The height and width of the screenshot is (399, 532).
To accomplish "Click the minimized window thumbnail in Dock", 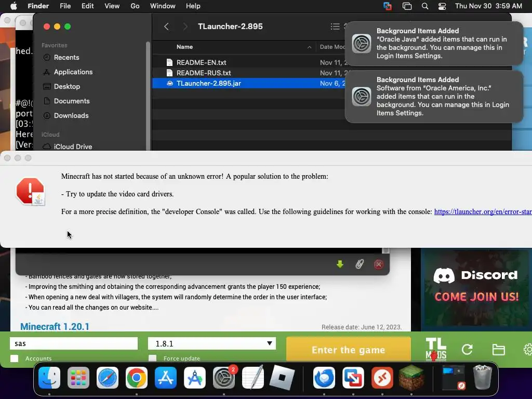I will coord(454,378).
